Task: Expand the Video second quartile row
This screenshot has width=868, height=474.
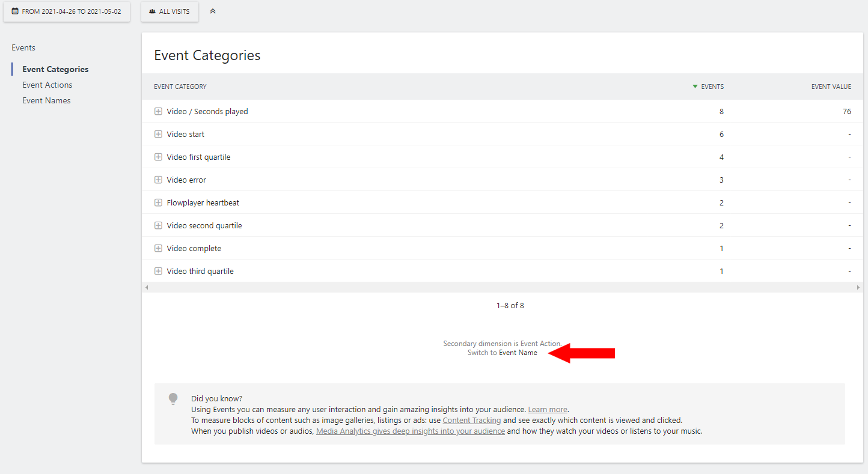Action: coord(158,225)
